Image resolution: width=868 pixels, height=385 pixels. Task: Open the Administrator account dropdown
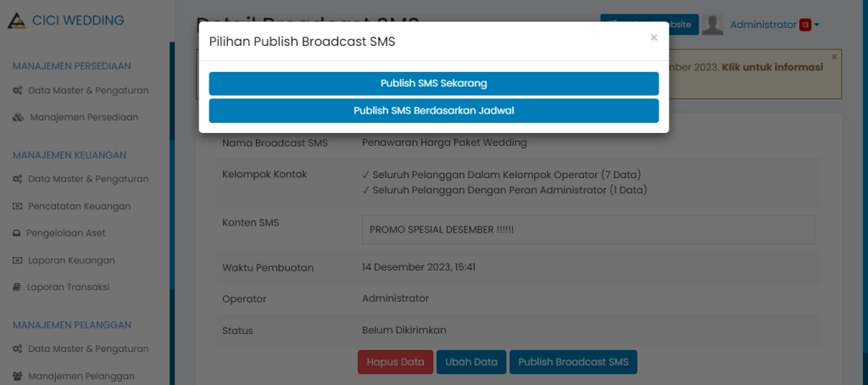[x=775, y=25]
